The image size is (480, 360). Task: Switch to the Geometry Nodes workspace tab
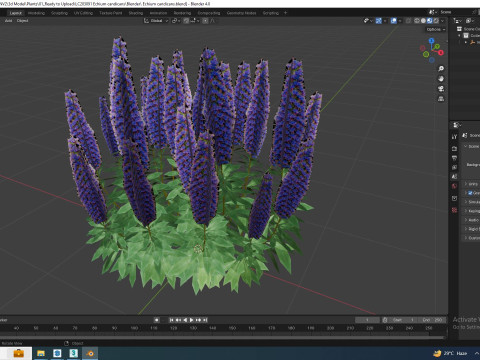[241, 13]
